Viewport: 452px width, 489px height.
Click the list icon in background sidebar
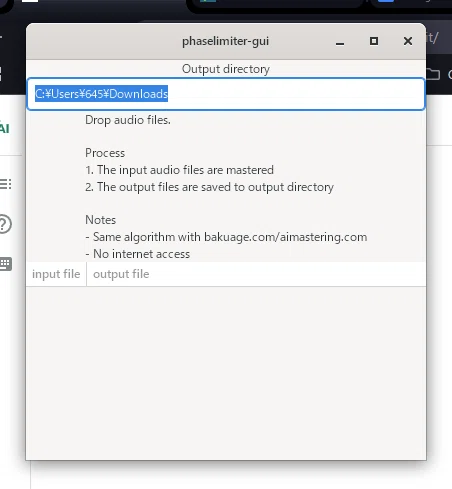(5, 184)
